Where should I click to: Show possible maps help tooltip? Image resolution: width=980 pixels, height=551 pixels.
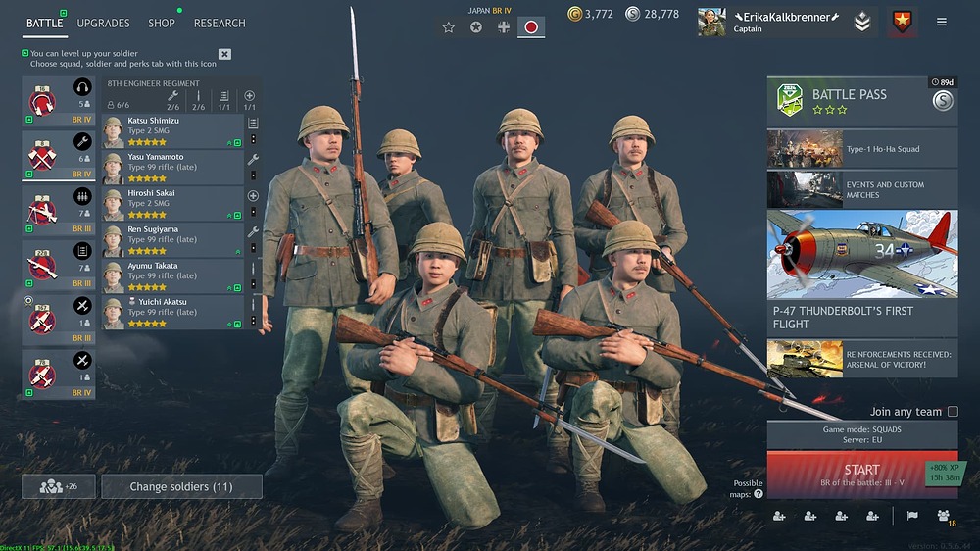[x=759, y=494]
